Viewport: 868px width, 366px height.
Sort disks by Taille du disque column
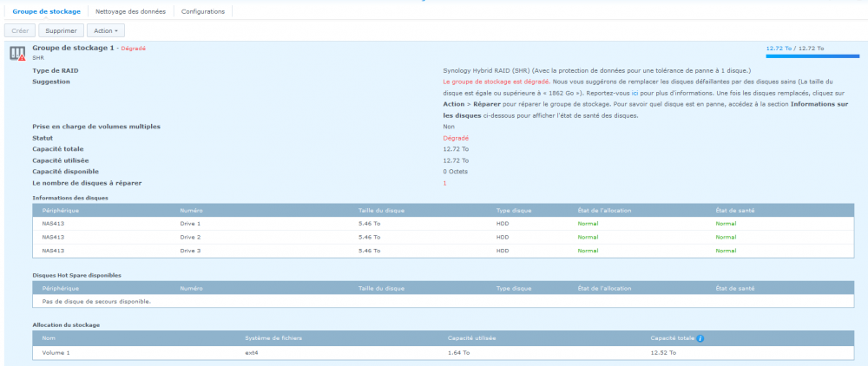381,211
